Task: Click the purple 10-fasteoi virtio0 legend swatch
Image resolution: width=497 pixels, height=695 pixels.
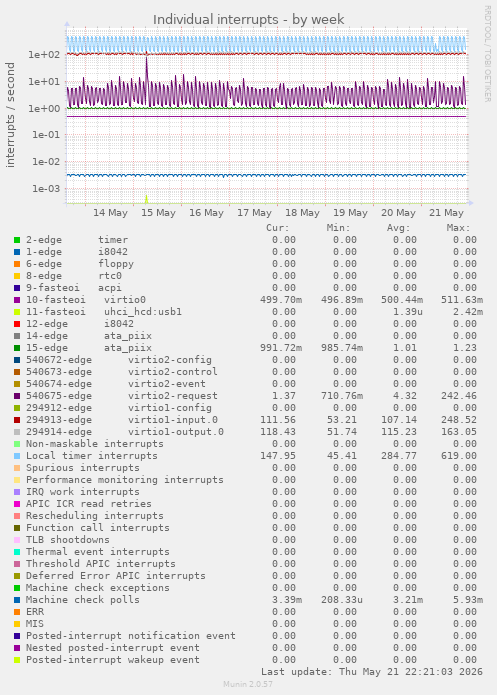Action: 17,300
